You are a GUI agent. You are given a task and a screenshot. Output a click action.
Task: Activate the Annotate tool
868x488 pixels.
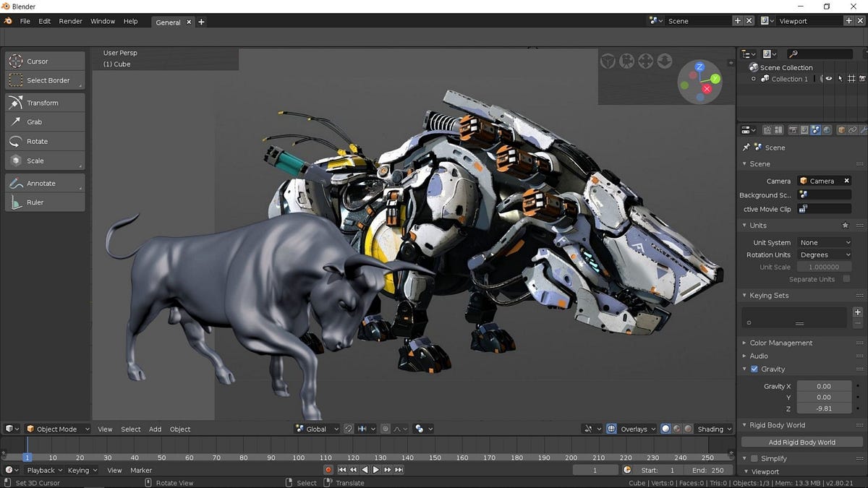(45, 183)
